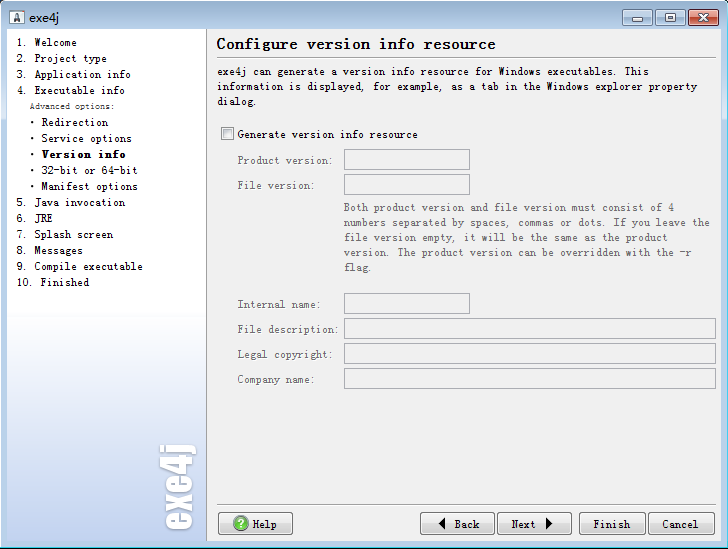Focus the Company name field
The height and width of the screenshot is (549, 728).
[x=529, y=379]
